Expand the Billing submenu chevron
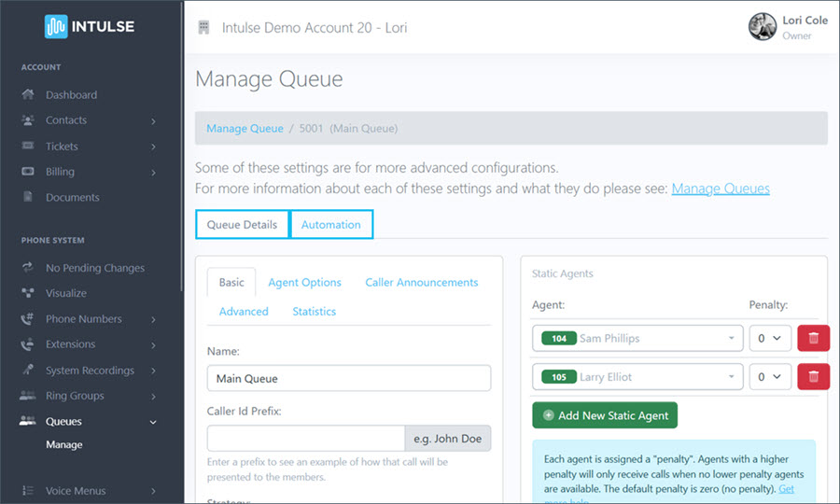 (x=153, y=173)
